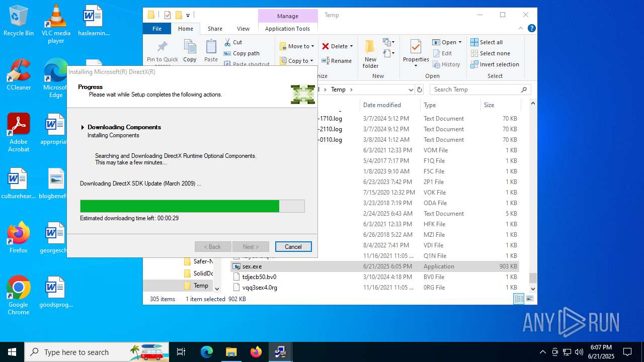This screenshot has height=362, width=644.
Task: Select Safer-N folder in navigation tree
Action: [x=198, y=261]
